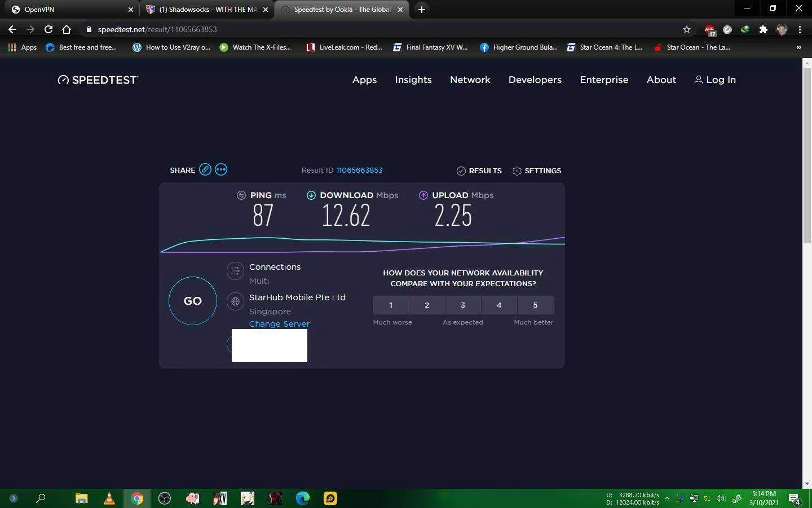The width and height of the screenshot is (812, 508).
Task: Open the Watch The X-Files bookmark
Action: pyautogui.click(x=255, y=47)
